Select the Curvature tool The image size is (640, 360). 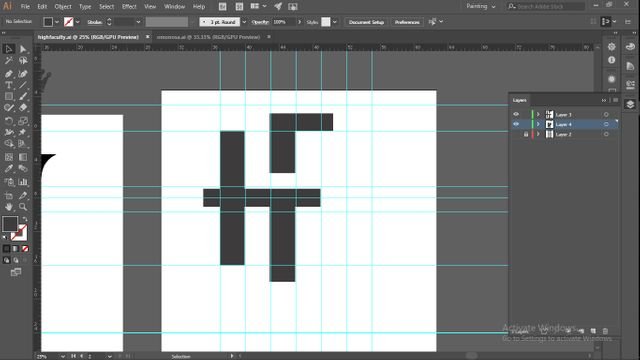pyautogui.click(x=23, y=74)
